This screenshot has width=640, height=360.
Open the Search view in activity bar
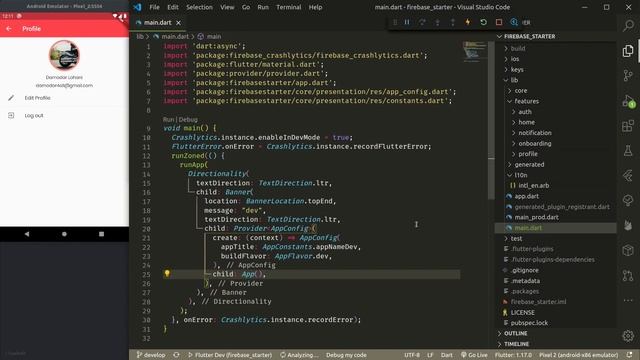click(628, 26)
